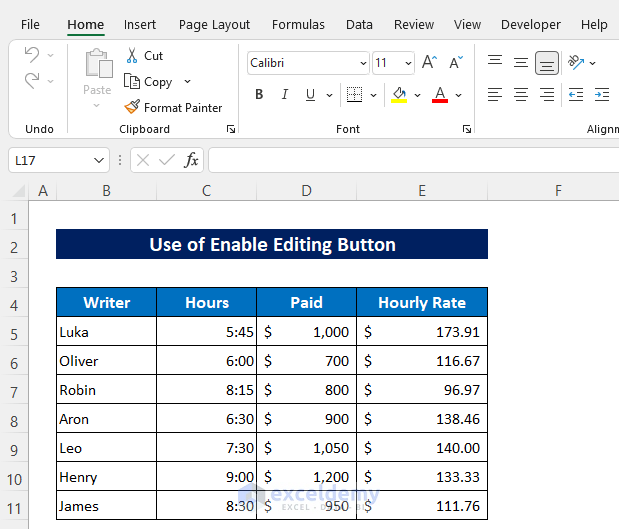Activate the Format Painter brush
Image resolution: width=619 pixels, height=529 pixels.
132,107
